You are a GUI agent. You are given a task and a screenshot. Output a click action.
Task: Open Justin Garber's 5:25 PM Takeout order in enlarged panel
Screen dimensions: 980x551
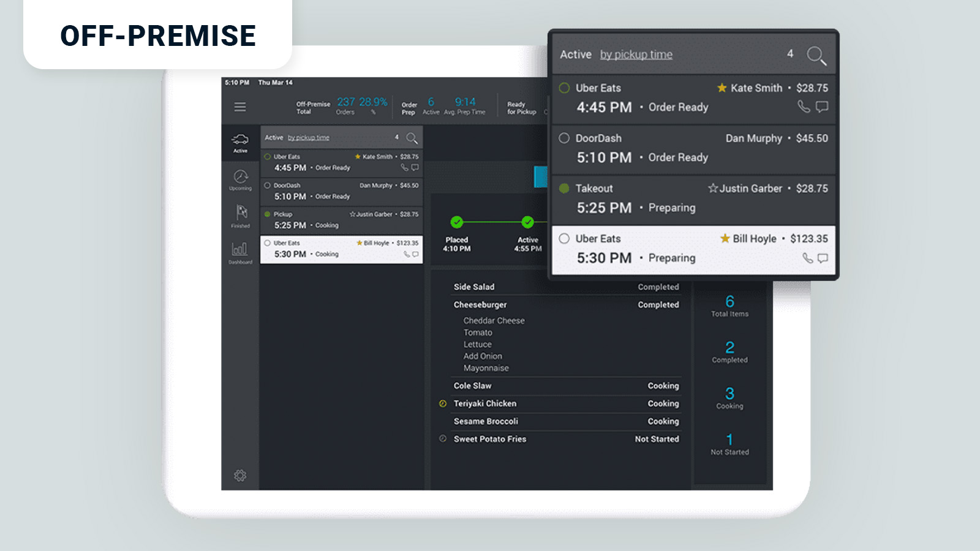click(x=694, y=200)
